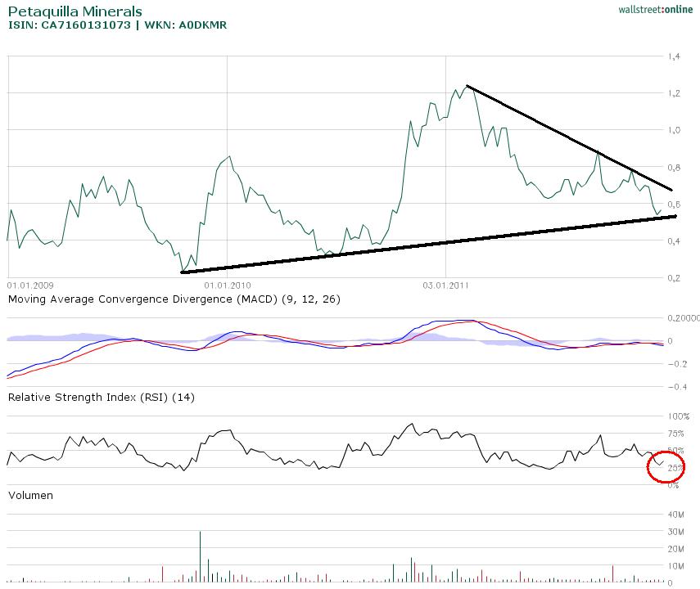
Task: Click the tallest volume bar near 30M
Action: tap(200, 556)
